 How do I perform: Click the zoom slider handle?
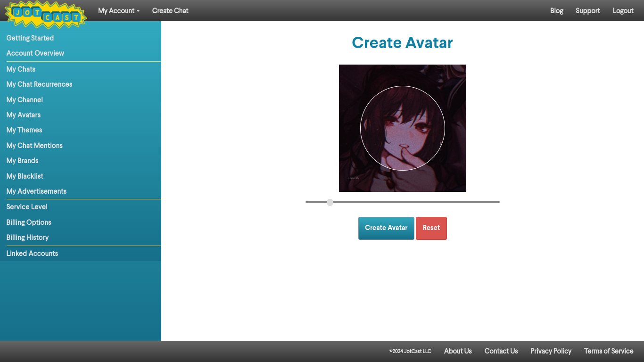pos(330,202)
